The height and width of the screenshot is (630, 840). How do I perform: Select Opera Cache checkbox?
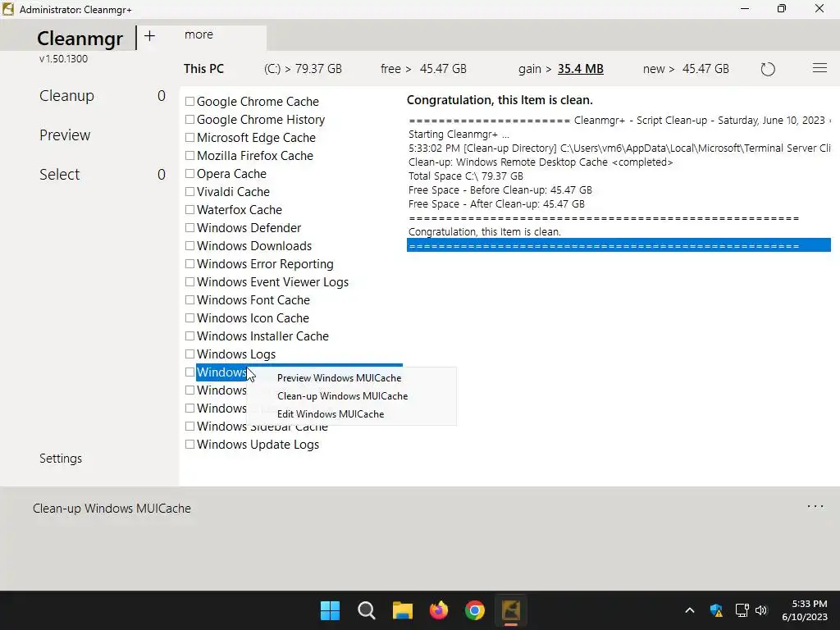pyautogui.click(x=189, y=174)
